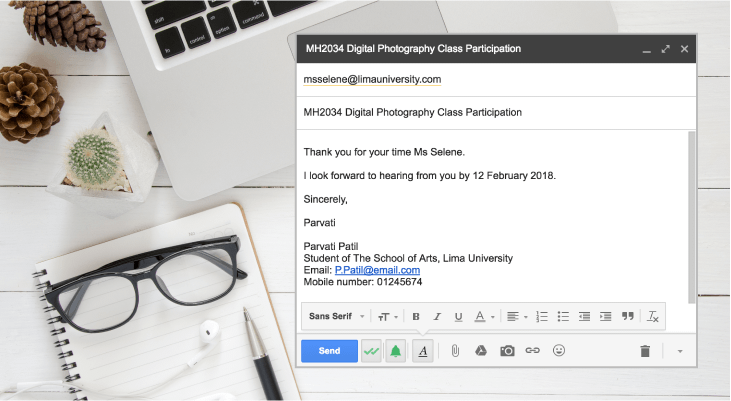Image resolution: width=731 pixels, height=401 pixels.
Task: Insert a numbered list
Action: [542, 317]
